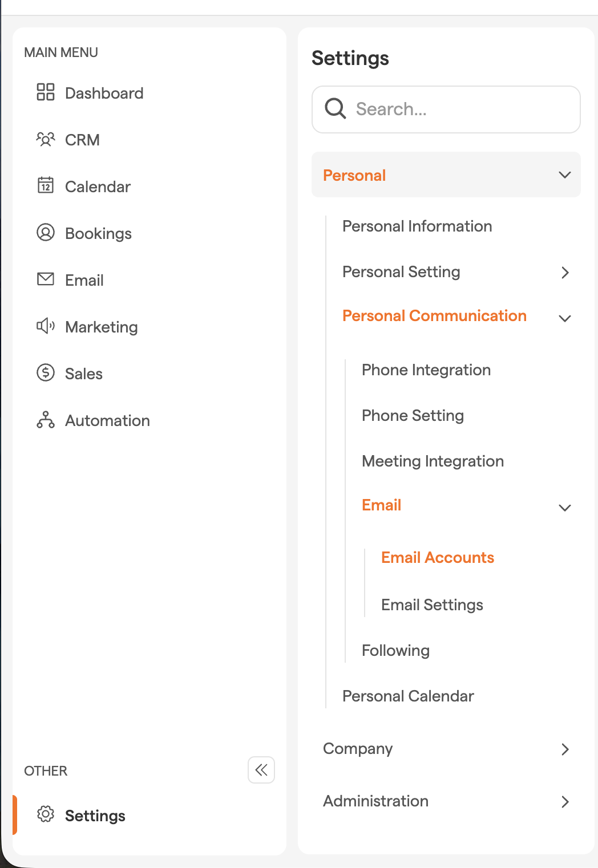Click the Marketing megaphone icon
598x868 pixels.
(x=46, y=326)
